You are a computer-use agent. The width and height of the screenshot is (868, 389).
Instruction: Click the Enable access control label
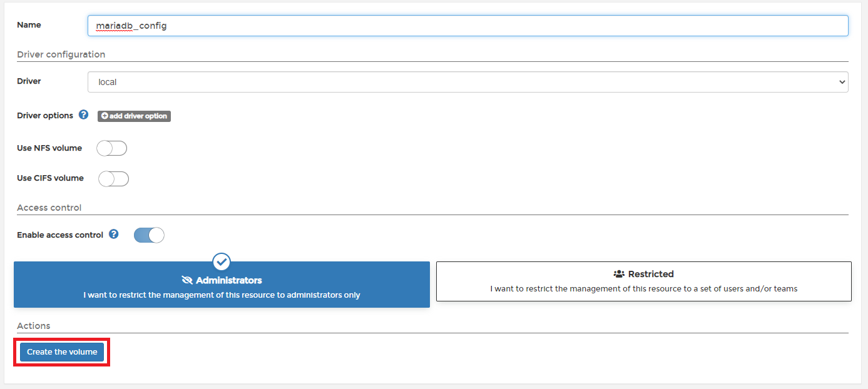coord(60,235)
